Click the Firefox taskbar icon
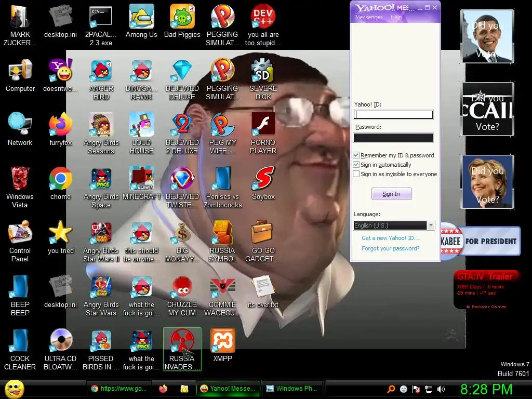Image resolution: width=532 pixels, height=399 pixels. (x=163, y=389)
